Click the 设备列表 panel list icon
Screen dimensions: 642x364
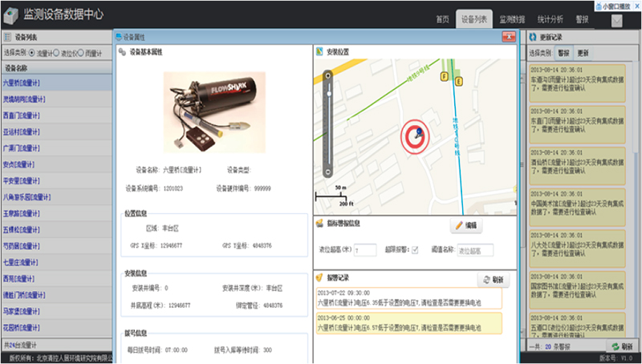point(6,37)
